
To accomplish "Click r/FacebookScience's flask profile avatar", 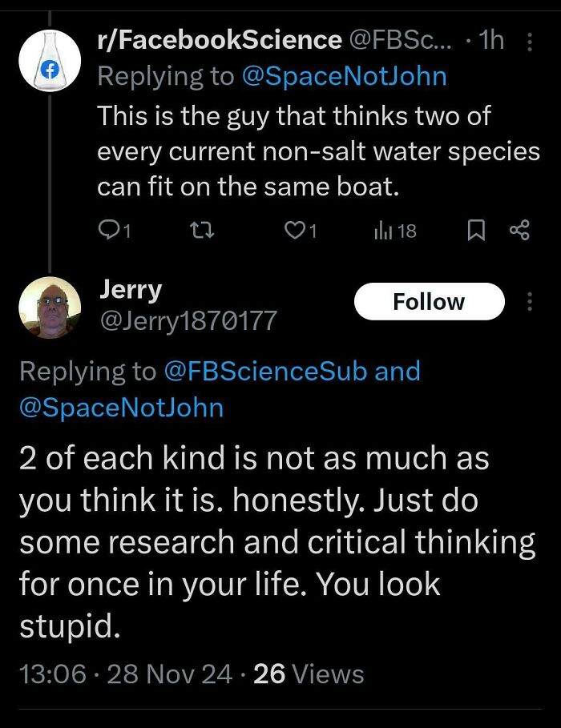I will tap(50, 60).
